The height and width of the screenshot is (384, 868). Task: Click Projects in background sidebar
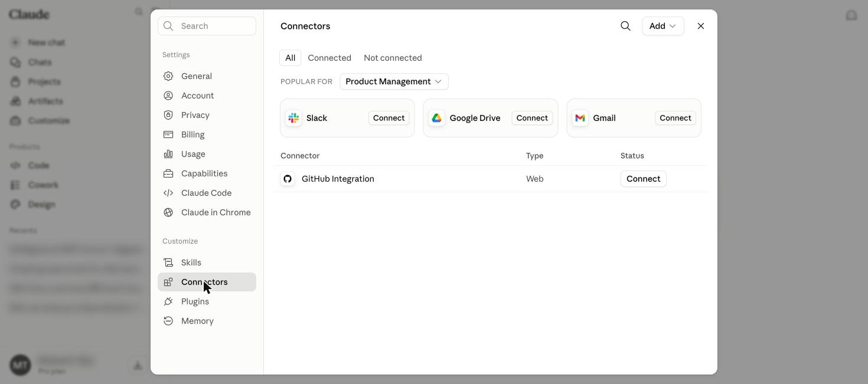point(44,82)
